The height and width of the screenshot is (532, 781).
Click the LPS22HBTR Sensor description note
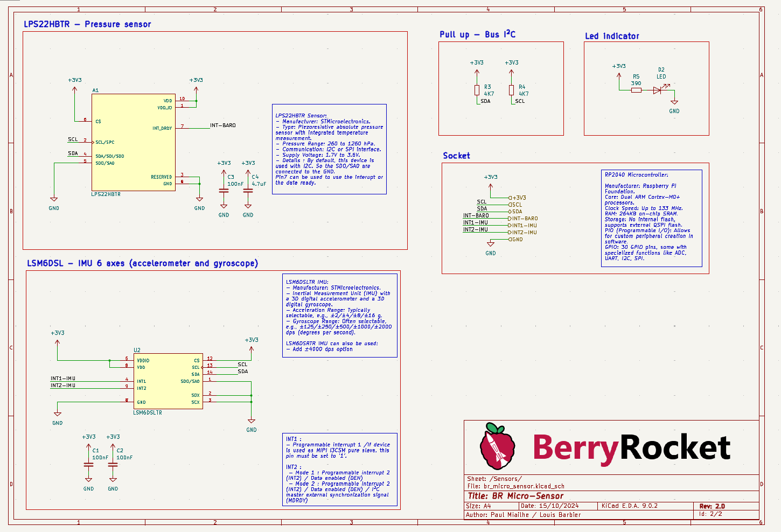coord(329,149)
